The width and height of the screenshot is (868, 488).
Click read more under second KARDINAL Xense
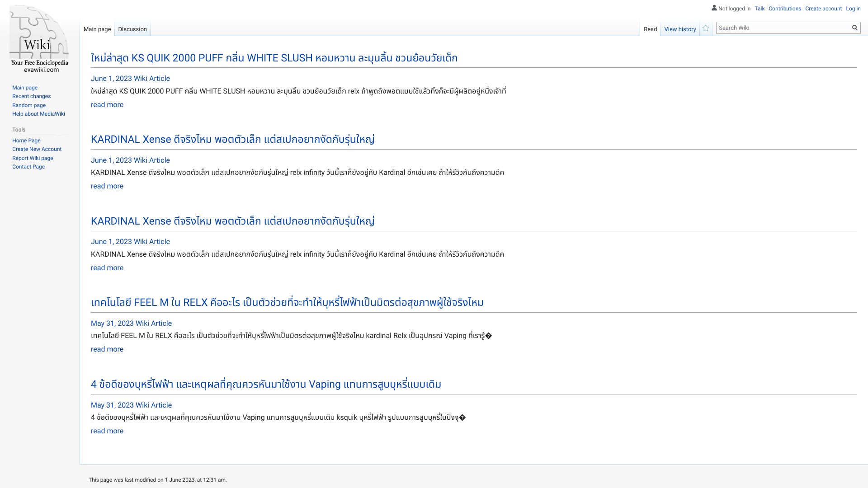(107, 268)
